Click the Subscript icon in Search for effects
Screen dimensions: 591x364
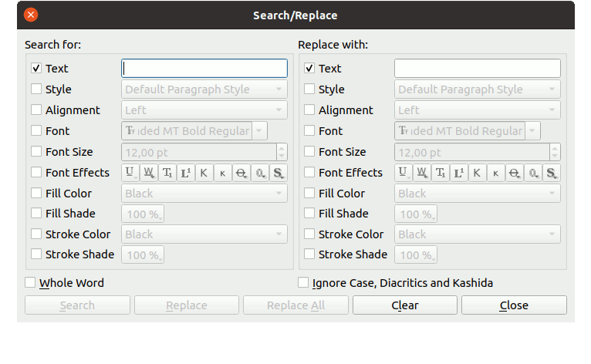pos(167,173)
